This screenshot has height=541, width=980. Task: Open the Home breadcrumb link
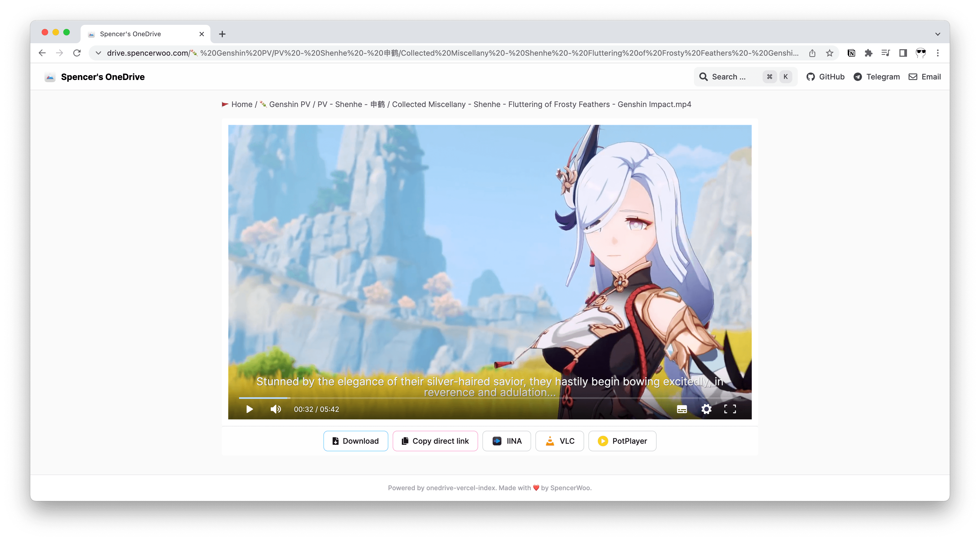coord(242,104)
